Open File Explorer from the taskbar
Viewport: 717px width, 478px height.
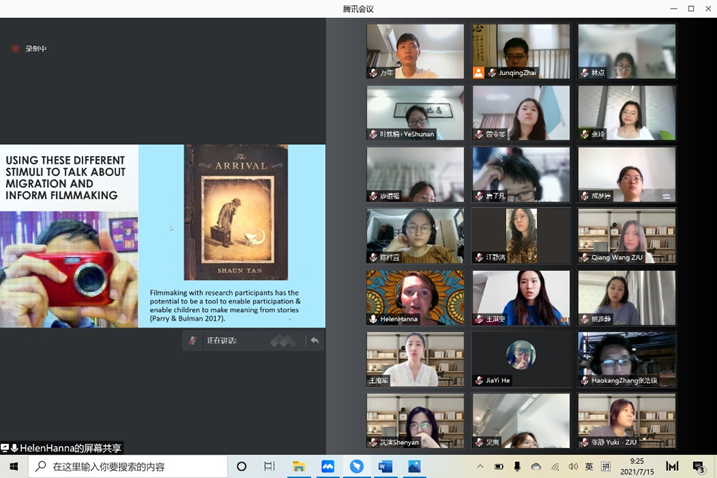[x=298, y=467]
